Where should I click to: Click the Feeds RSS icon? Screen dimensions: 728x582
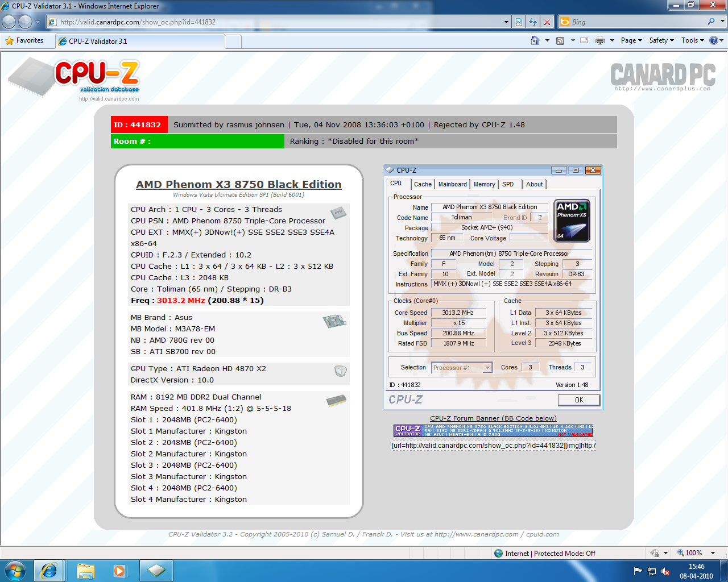[x=560, y=40]
